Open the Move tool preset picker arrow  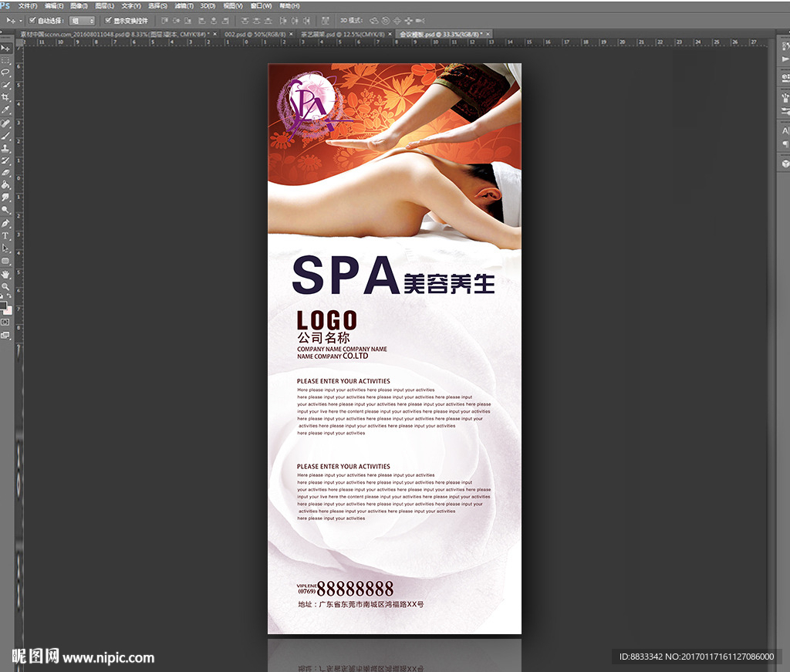tap(21, 21)
